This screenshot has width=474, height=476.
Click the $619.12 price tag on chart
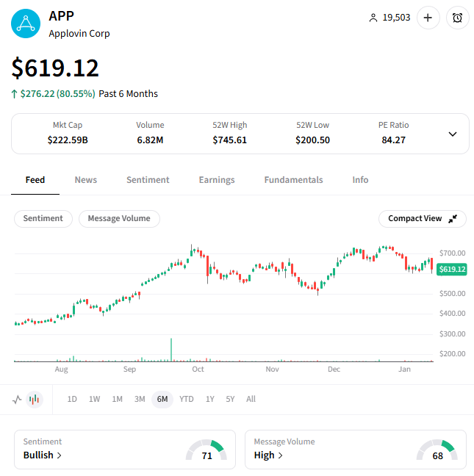pos(452,270)
